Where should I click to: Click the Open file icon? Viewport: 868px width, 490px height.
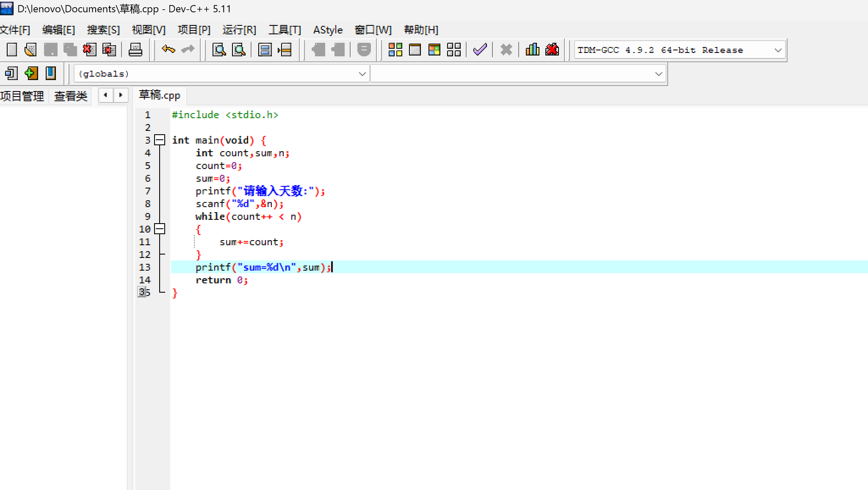click(30, 50)
